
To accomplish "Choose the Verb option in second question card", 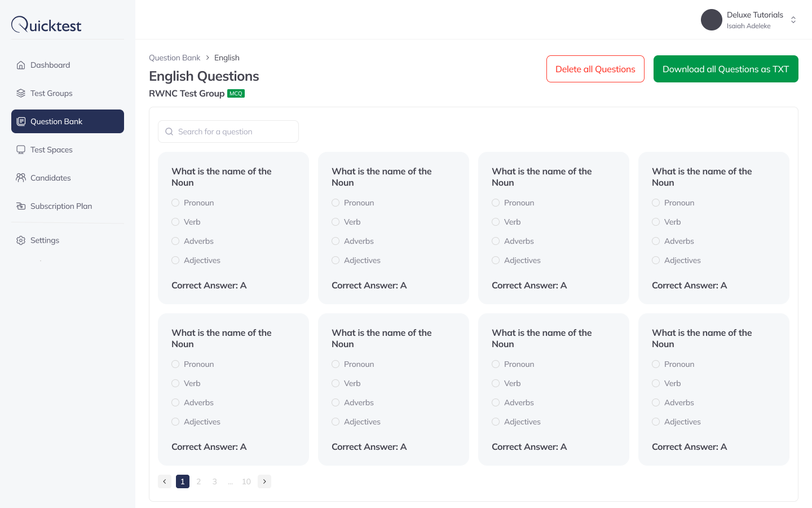I will click(x=336, y=222).
